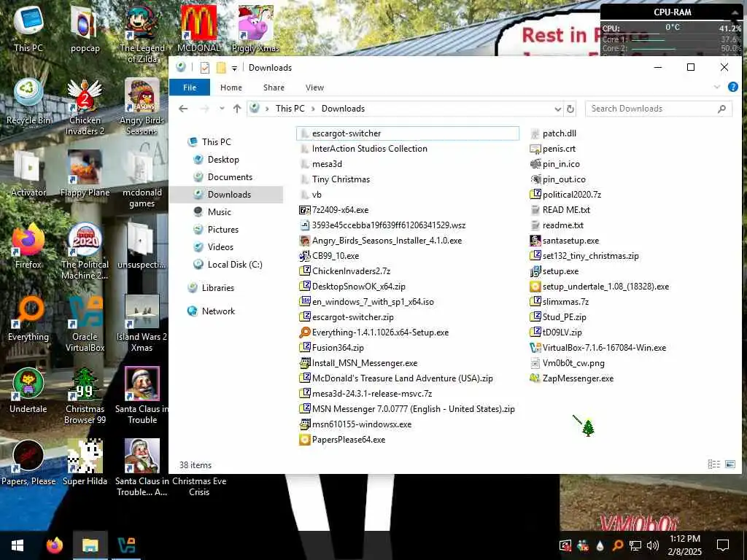Image resolution: width=747 pixels, height=560 pixels.
Task: Select the Vm0b0t_cw.png image file
Action: pyautogui.click(x=573, y=363)
